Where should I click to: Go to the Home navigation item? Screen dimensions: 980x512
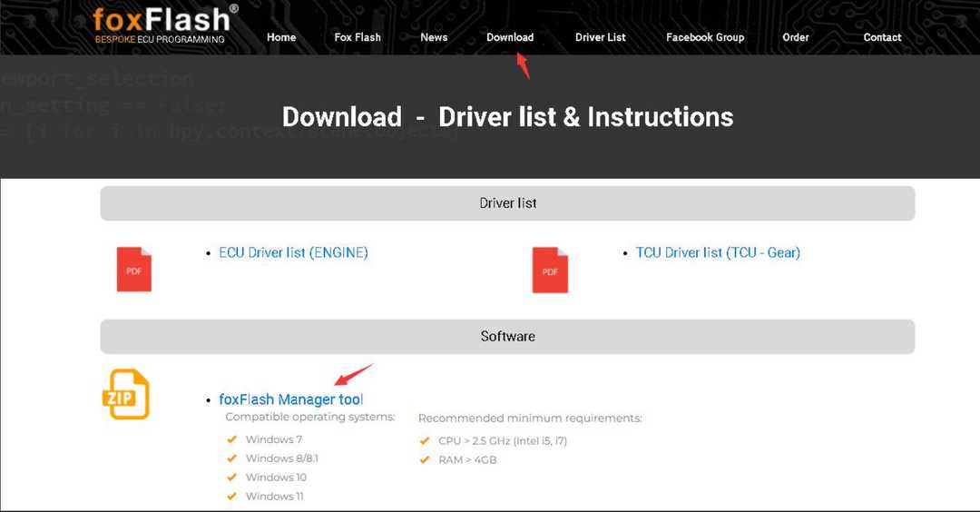281,37
